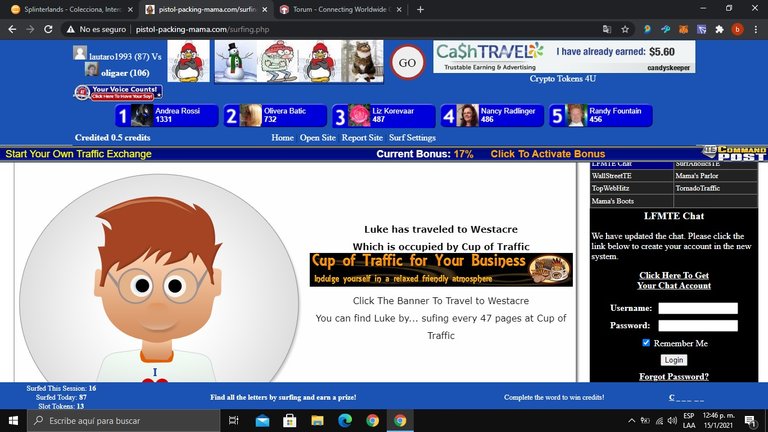Select the TopWebHitz chat room
Viewport: 768px width, 432px height.
pyautogui.click(x=631, y=188)
